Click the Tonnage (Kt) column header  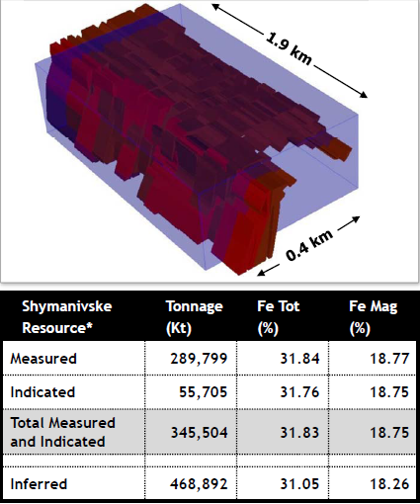195,317
